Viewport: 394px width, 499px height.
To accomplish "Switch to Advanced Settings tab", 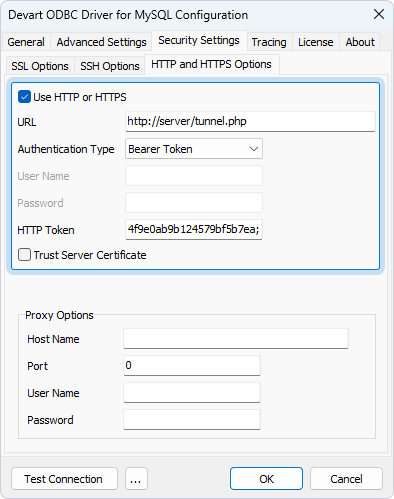I will 101,42.
